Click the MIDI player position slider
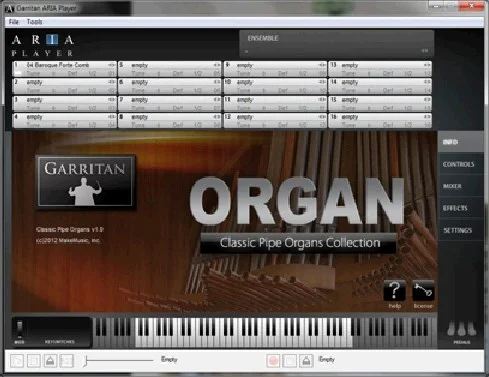Screen dimensions: 489x377 tap(119, 360)
